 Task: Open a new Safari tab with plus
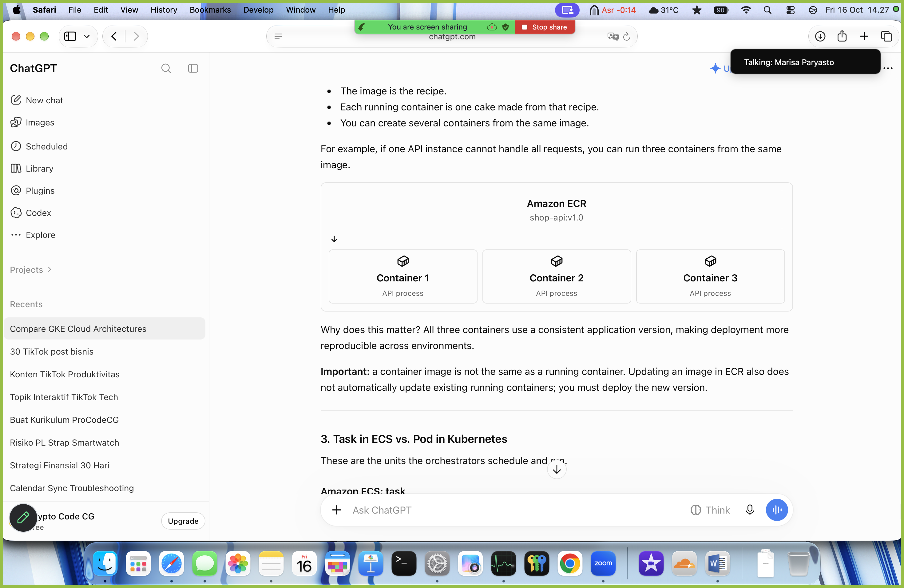coord(864,36)
